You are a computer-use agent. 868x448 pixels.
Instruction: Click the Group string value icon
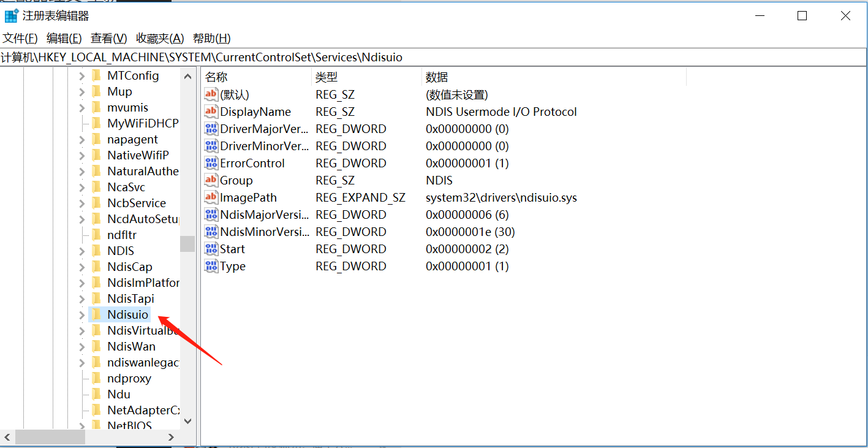(211, 180)
